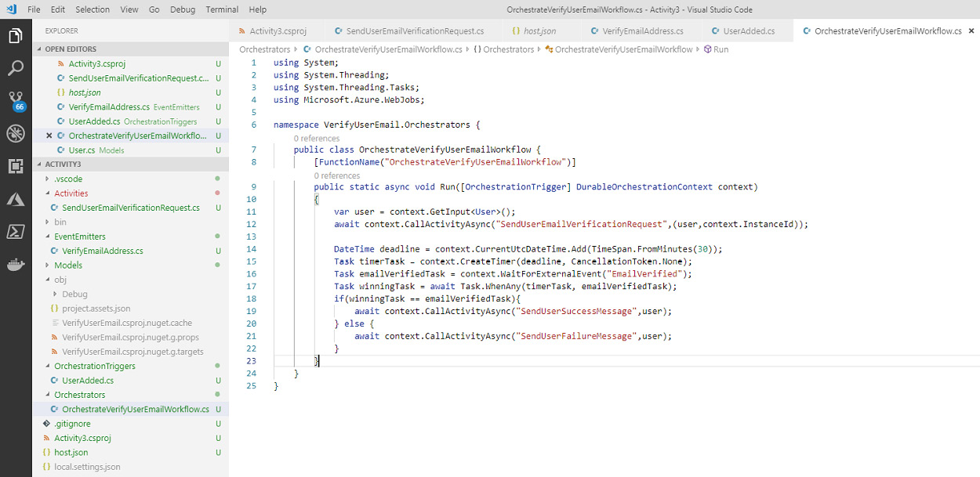Open Activity3.csproj in file tree
The width and height of the screenshot is (980, 477).
click(x=131, y=438)
